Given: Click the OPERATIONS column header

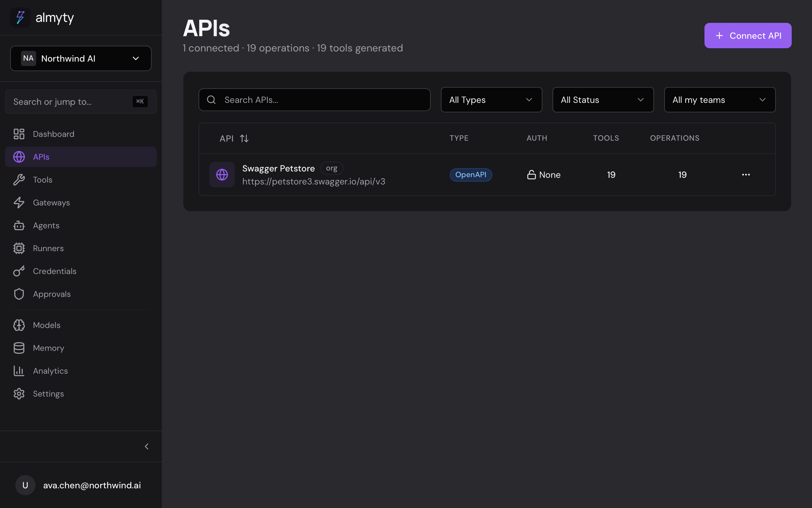Looking at the screenshot, I should click(x=675, y=138).
